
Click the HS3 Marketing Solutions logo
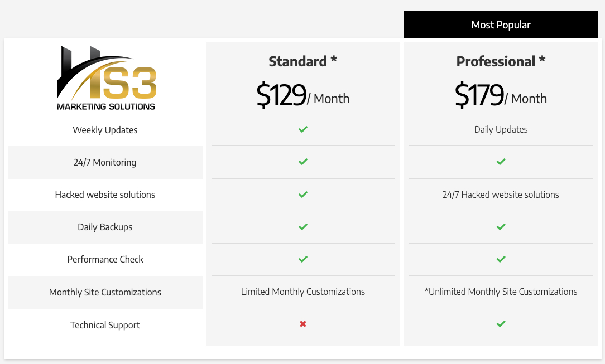pyautogui.click(x=105, y=78)
